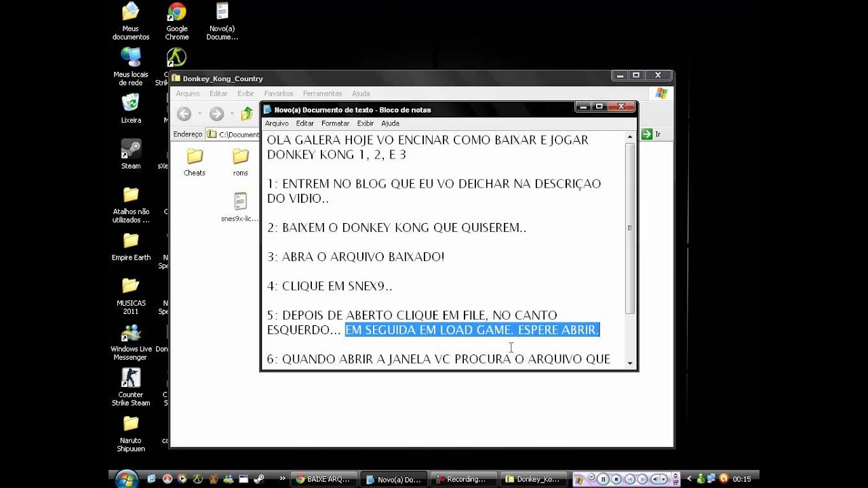Skip to previous track in taskbar player
This screenshot has height=488, width=868.
[630, 479]
